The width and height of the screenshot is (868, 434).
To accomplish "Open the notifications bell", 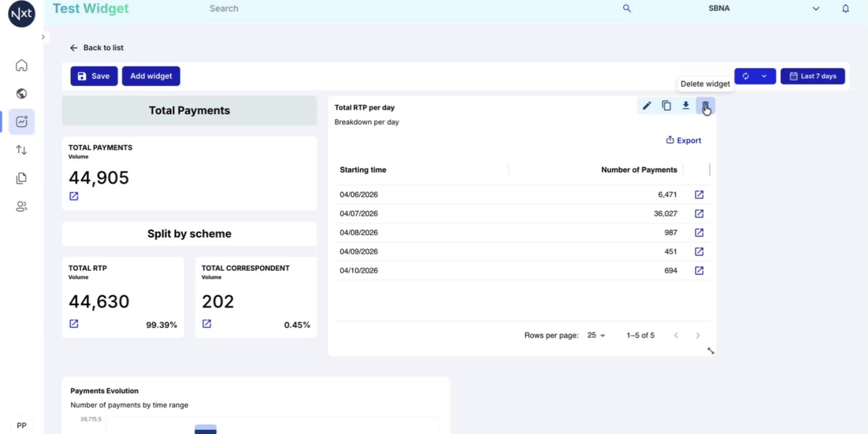I will 845,8.
